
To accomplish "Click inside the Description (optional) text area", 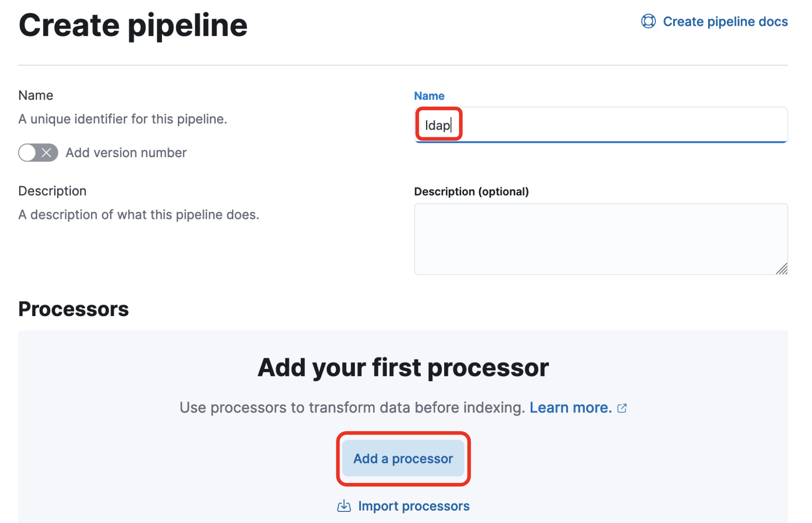I will pos(600,239).
